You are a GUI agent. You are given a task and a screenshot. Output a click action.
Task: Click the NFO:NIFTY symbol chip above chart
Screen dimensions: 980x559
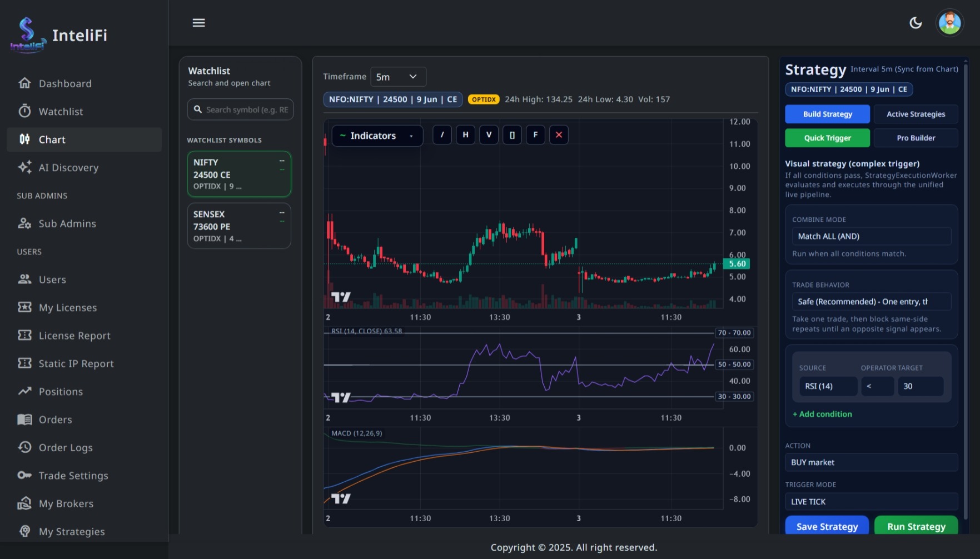(x=393, y=99)
